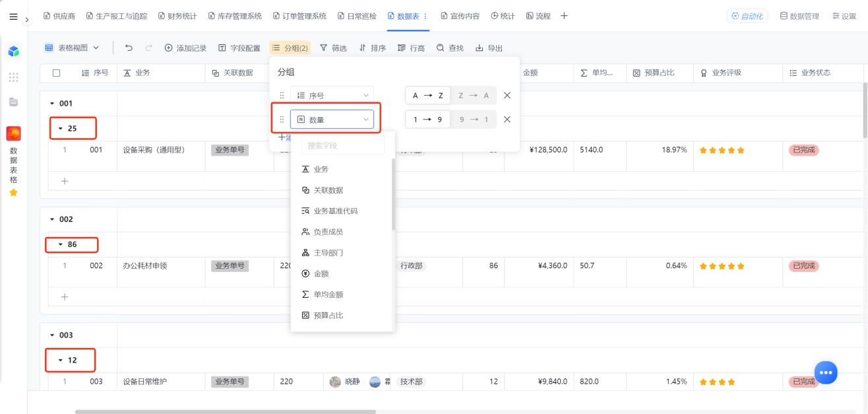
Task: Expand the collapsed sidebar arrow
Action: click(27, 20)
